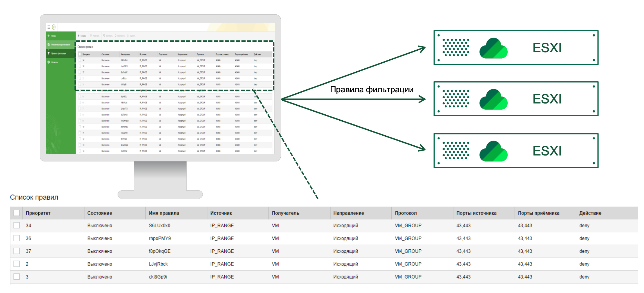Click the VM_GROUP protocol of rule ckl8Gp9i
Image resolution: width=644 pixels, height=293 pixels.
408,277
